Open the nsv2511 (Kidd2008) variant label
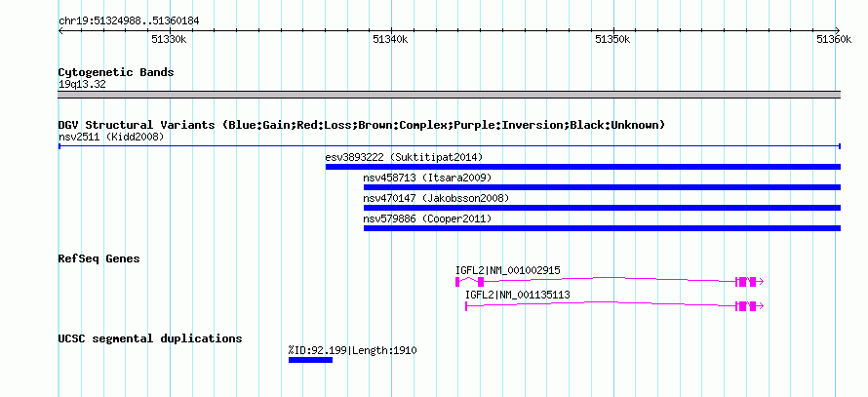The height and width of the screenshot is (397, 868). (x=111, y=137)
